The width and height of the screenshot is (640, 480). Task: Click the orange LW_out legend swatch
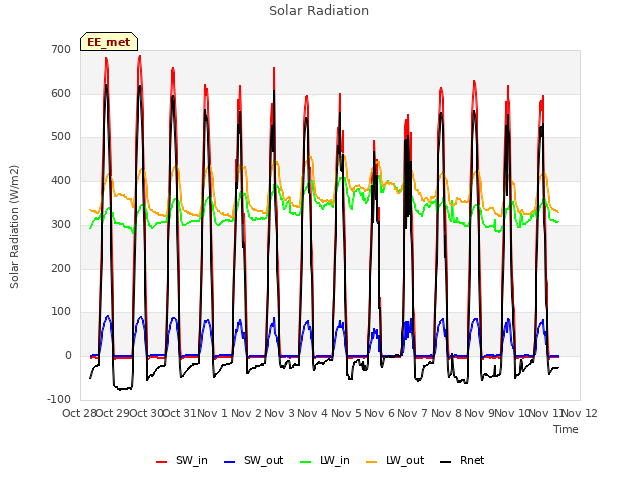pyautogui.click(x=372, y=462)
